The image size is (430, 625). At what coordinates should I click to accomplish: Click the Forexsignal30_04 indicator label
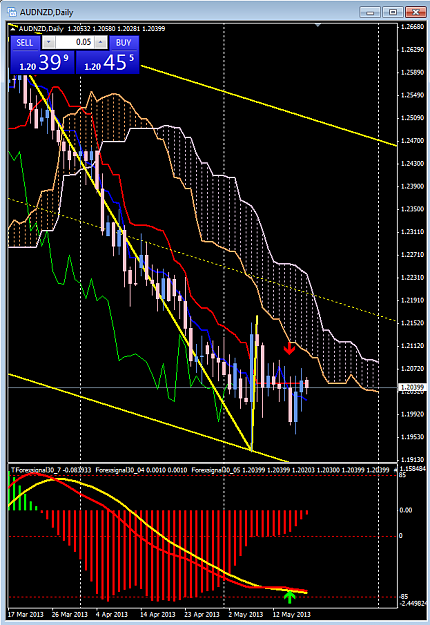[x=141, y=470]
